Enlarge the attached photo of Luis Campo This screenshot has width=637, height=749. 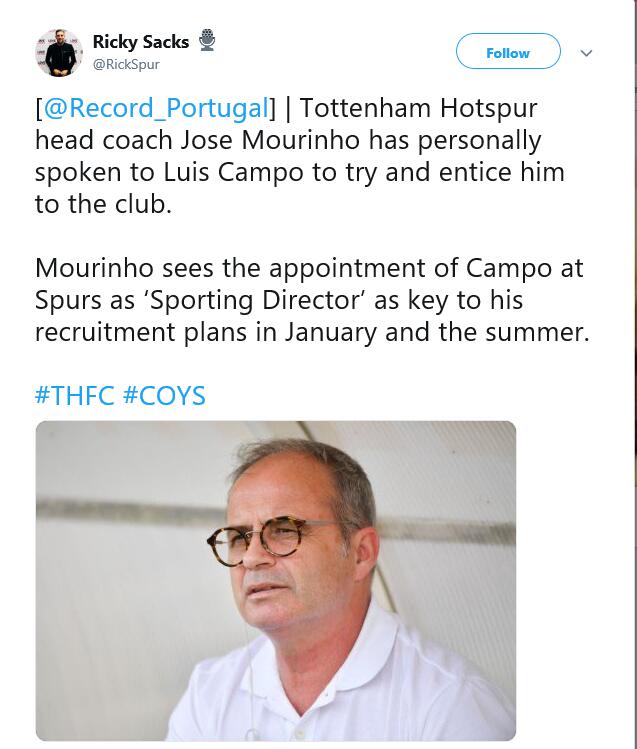[276, 581]
